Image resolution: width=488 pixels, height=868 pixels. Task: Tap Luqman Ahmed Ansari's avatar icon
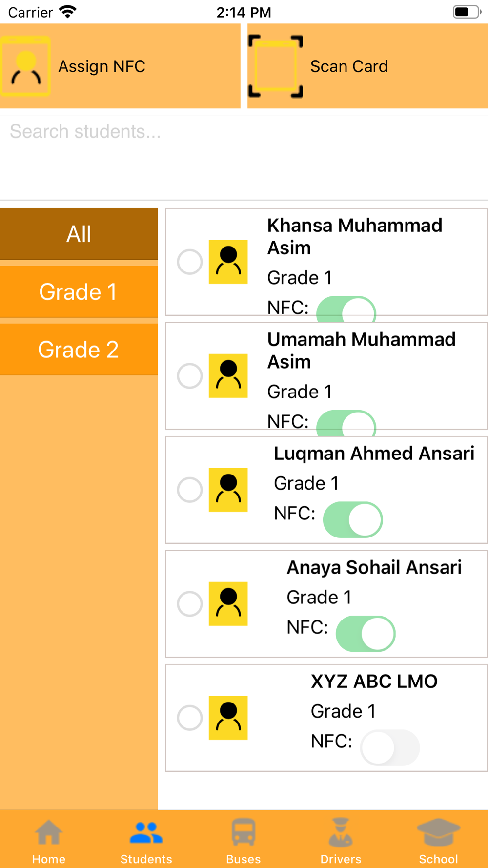pos(228,490)
